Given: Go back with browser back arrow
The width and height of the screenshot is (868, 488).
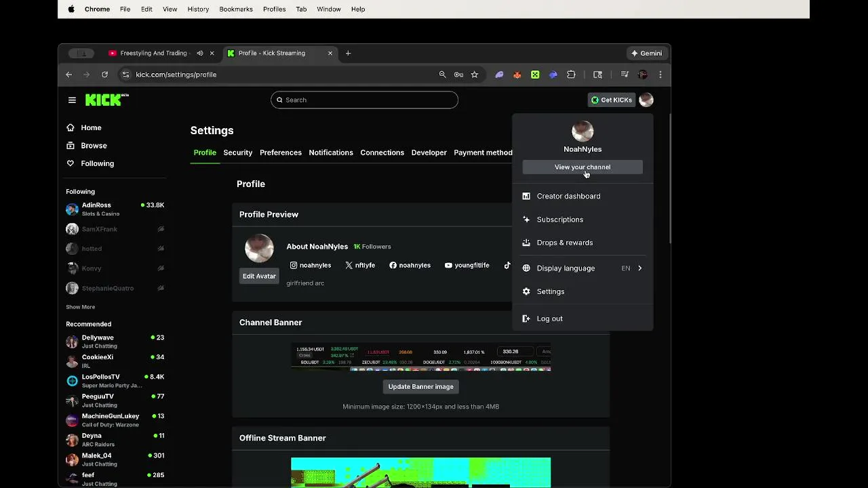Looking at the screenshot, I should pyautogui.click(x=68, y=75).
